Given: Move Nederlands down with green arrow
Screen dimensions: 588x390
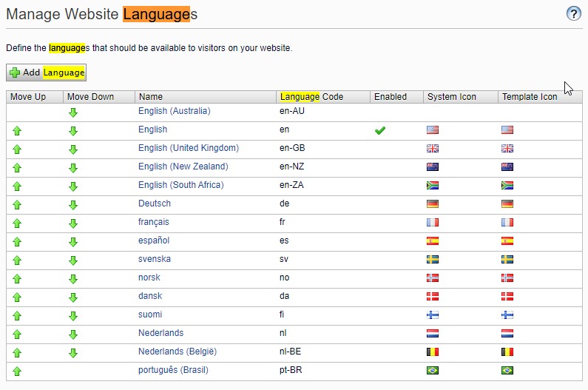Looking at the screenshot, I should [73, 334].
